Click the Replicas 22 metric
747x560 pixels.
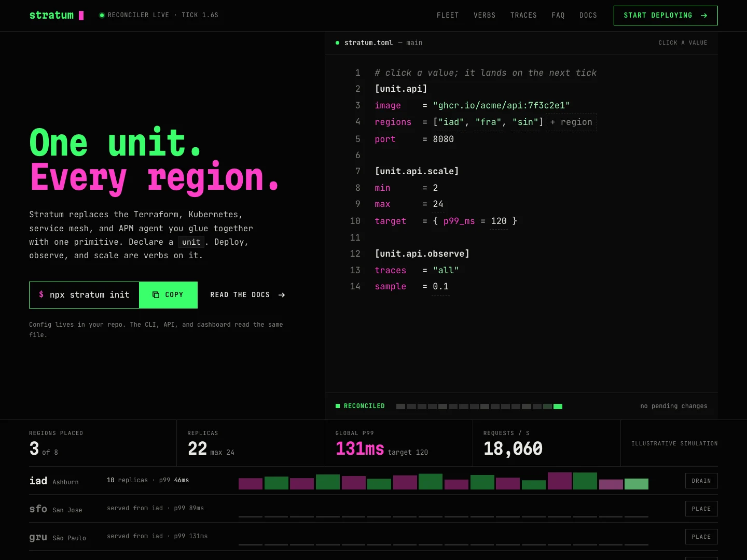click(x=197, y=449)
